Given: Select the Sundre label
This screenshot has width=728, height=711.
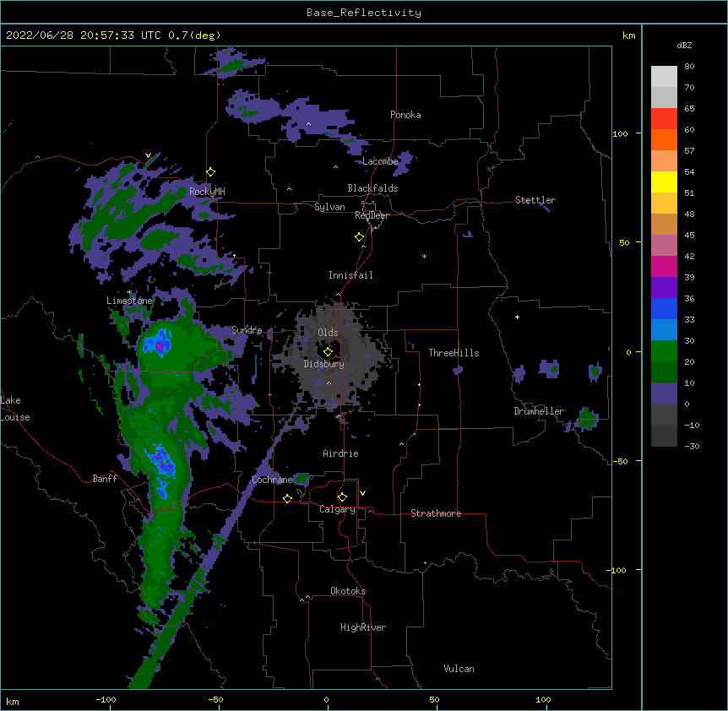Looking at the screenshot, I should coord(247,330).
